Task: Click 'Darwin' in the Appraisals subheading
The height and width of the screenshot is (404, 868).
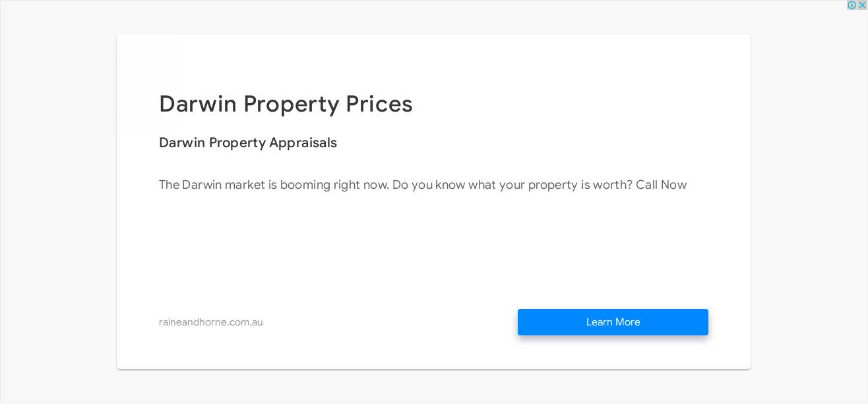Action: 181,143
